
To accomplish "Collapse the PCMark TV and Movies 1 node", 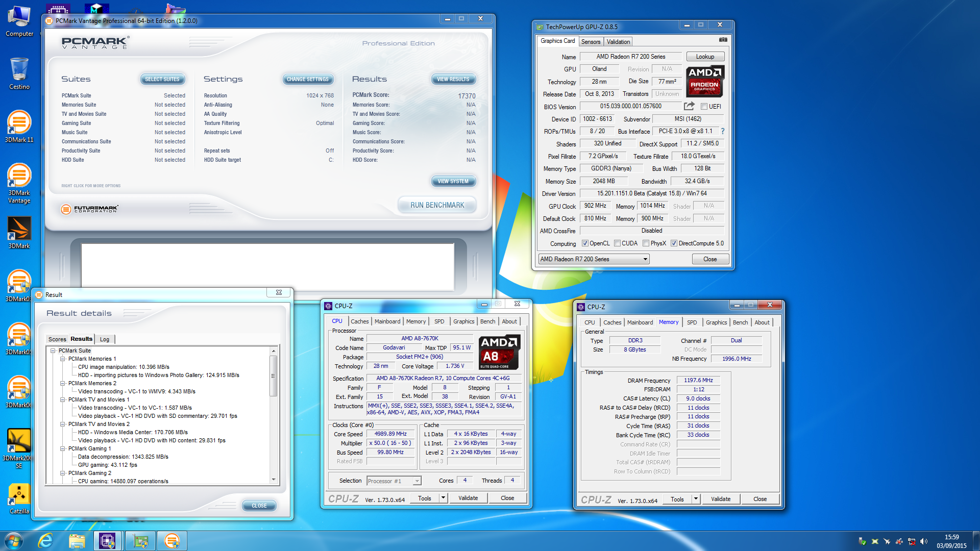I will 63,399.
